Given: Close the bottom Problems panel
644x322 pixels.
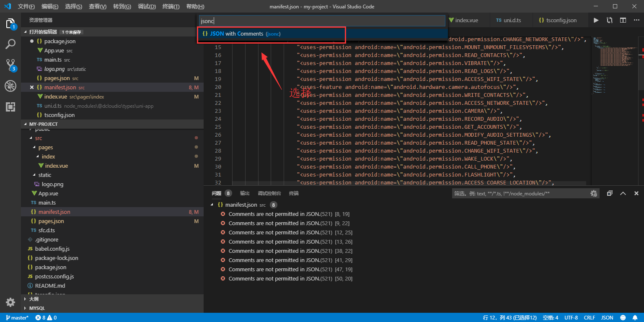Looking at the screenshot, I should click(636, 193).
